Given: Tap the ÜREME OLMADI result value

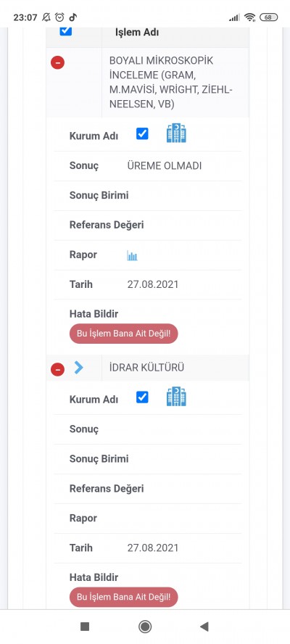Looking at the screenshot, I should (165, 166).
